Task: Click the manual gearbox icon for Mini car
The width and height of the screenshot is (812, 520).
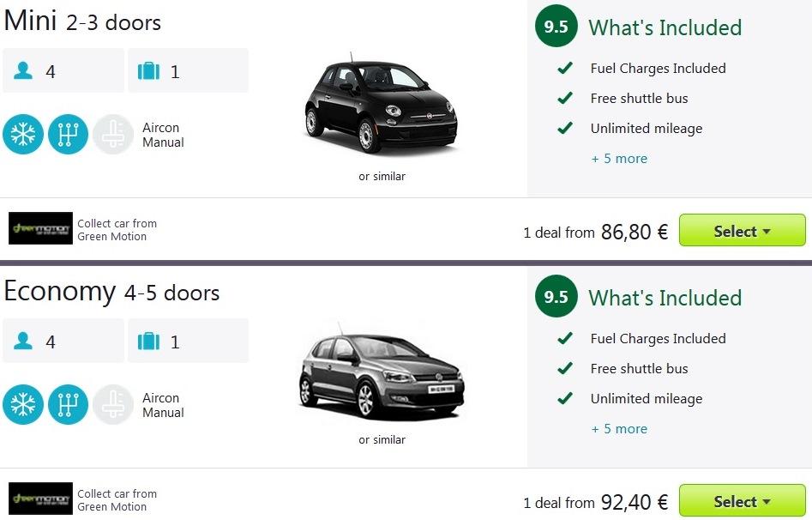Action: (x=68, y=135)
